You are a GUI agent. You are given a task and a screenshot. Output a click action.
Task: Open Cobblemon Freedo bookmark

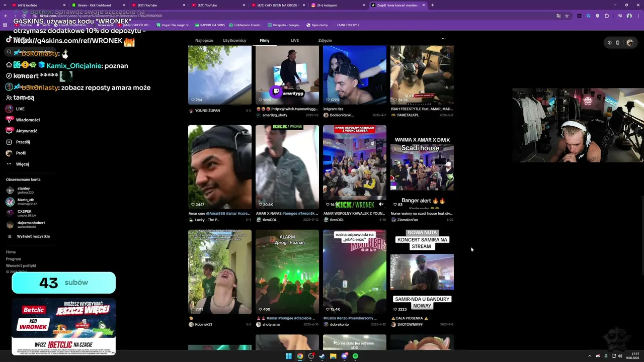(x=246, y=25)
